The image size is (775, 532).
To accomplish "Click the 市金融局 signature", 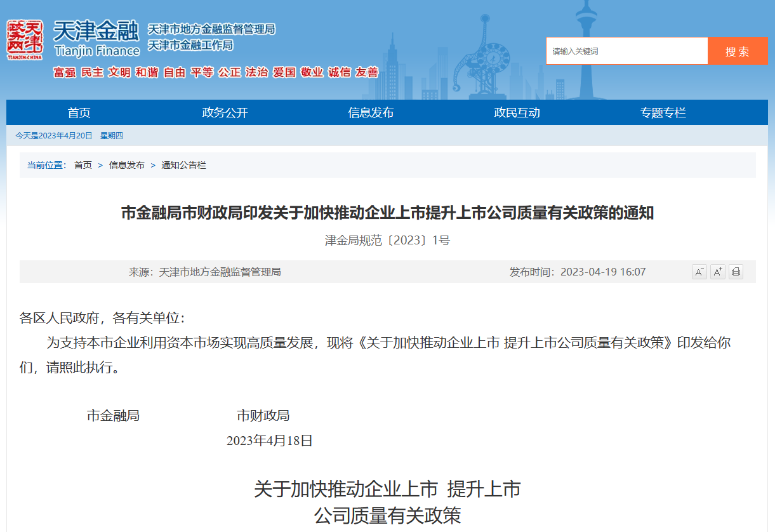I will pos(113,416).
